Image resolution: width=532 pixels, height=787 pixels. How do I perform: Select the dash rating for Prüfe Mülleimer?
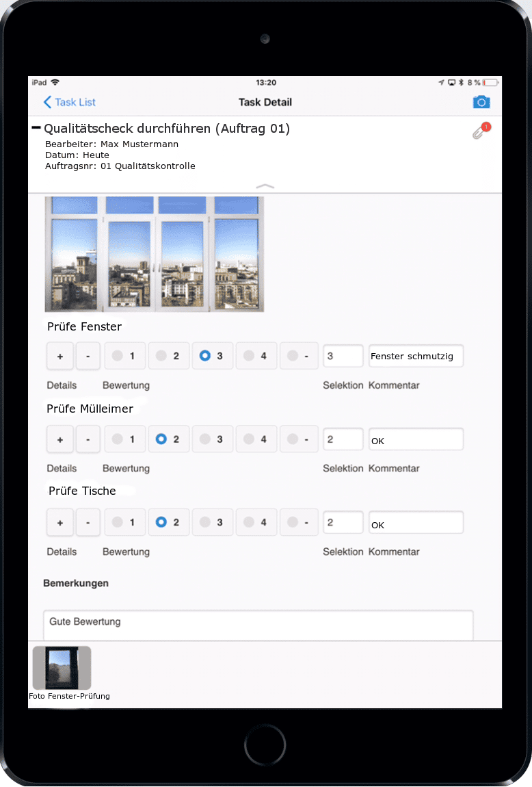point(299,439)
